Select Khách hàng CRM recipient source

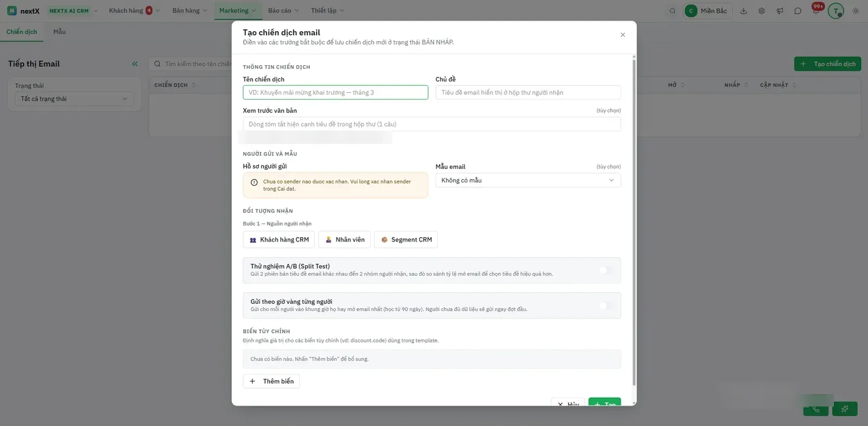tap(279, 240)
